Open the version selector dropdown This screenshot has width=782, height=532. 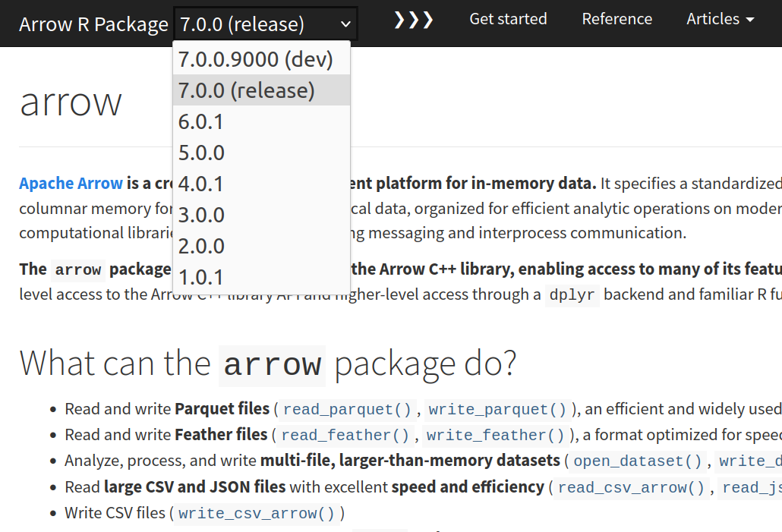[265, 24]
